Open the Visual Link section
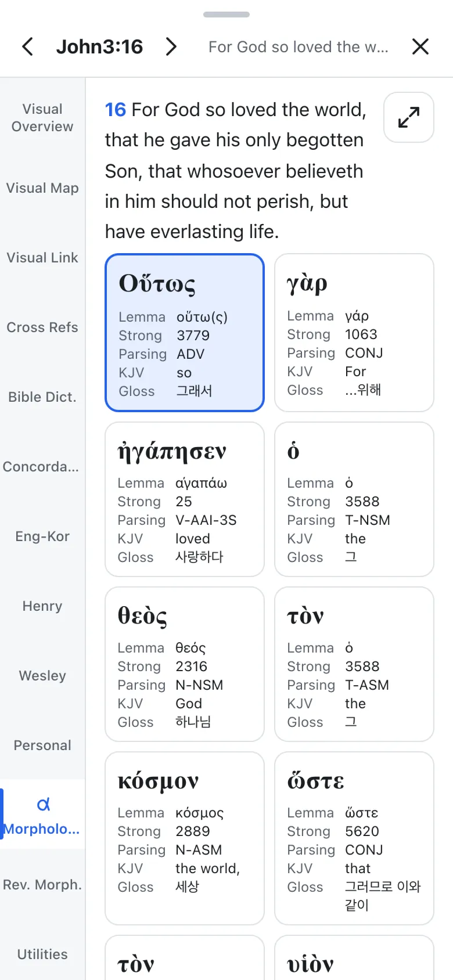The height and width of the screenshot is (980, 453). pos(42,258)
